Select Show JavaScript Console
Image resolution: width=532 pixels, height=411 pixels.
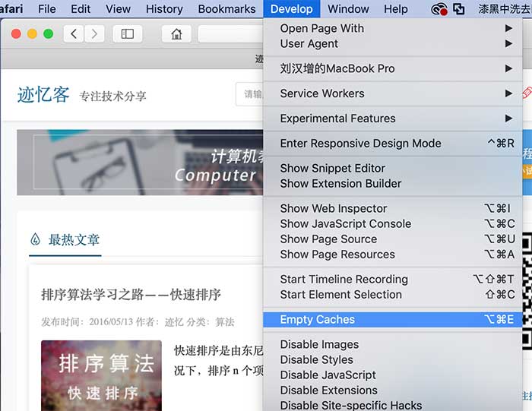pos(393,224)
